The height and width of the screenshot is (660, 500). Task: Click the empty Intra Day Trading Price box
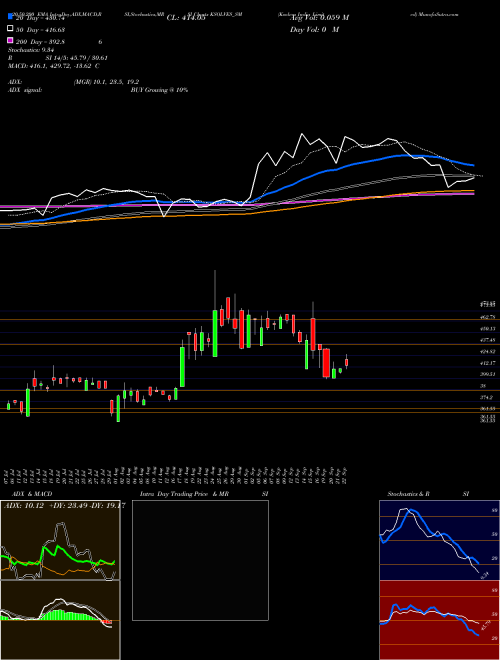(x=200, y=560)
